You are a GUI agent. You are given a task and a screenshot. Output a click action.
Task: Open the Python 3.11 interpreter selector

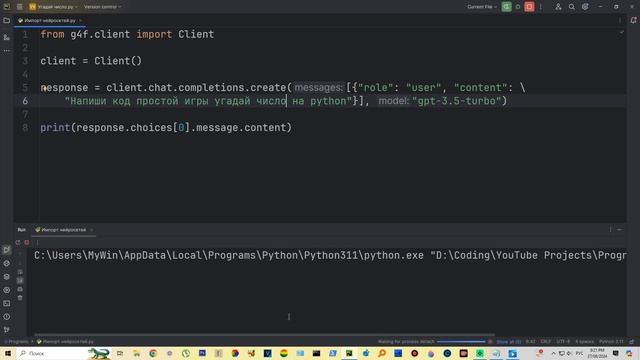[611, 342]
